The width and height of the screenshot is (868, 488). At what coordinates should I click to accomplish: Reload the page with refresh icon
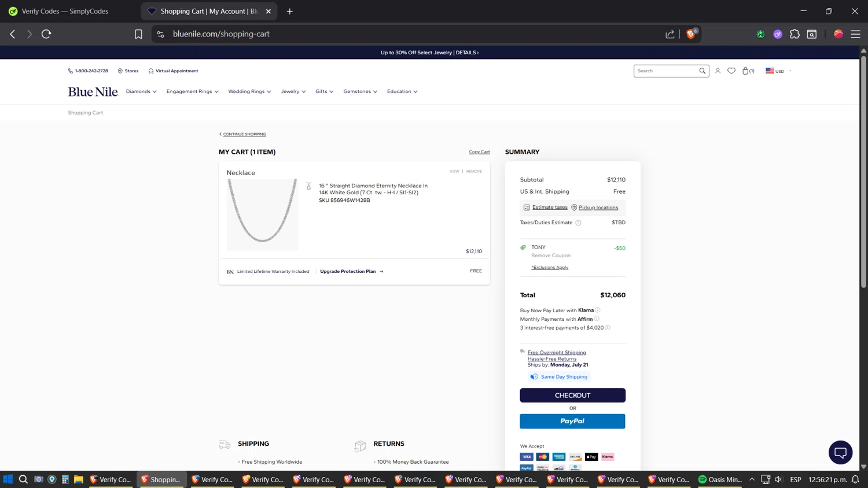(x=46, y=34)
